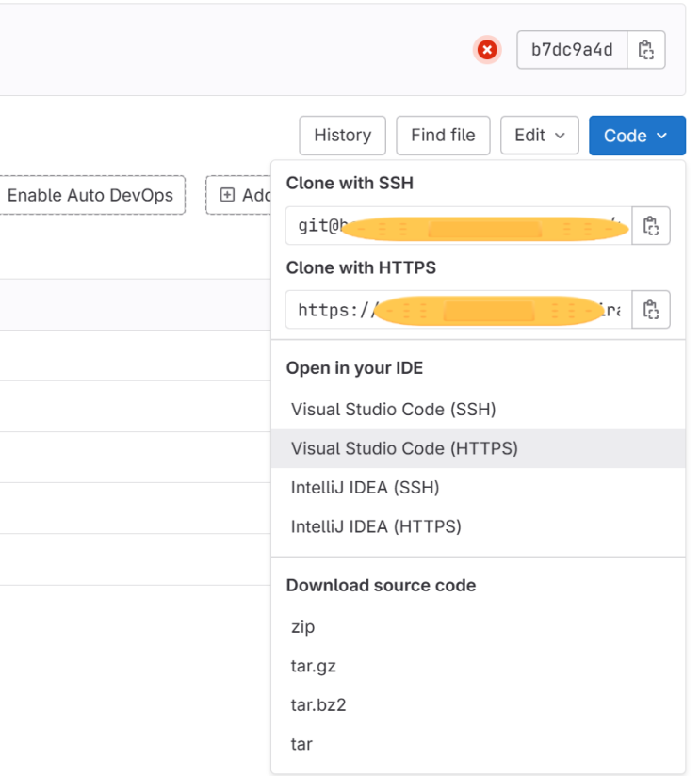
Task: Copy the SSH clone URL
Action: [x=650, y=226]
